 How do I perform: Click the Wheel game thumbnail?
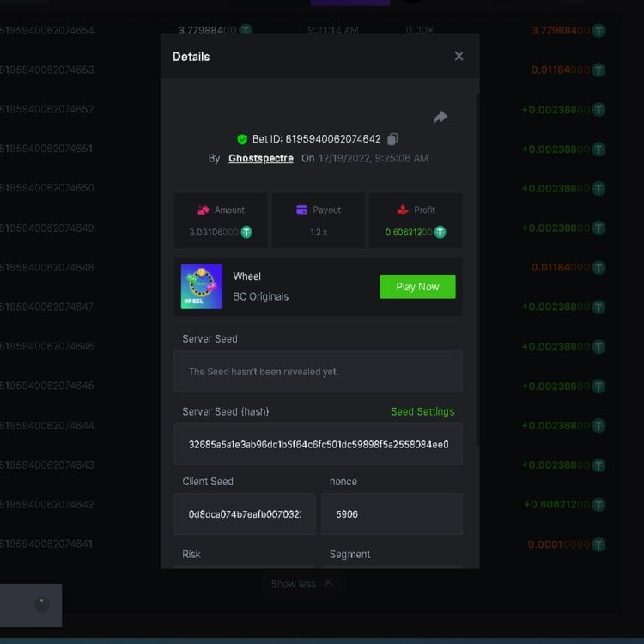point(202,287)
